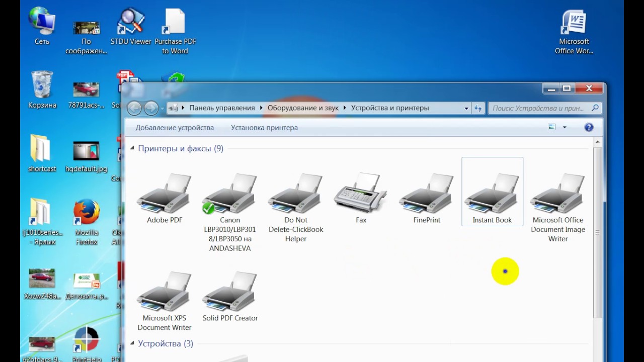Click the search magnifier icon
This screenshot has height=362, width=644.
[595, 108]
